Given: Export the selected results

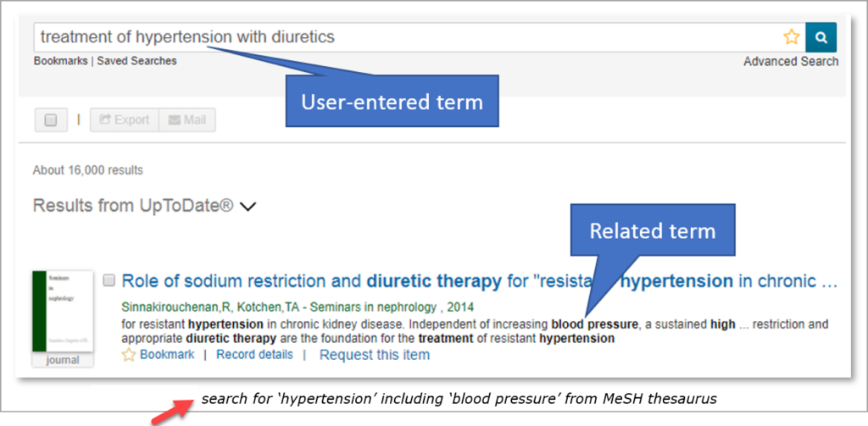Looking at the screenshot, I should (x=125, y=120).
